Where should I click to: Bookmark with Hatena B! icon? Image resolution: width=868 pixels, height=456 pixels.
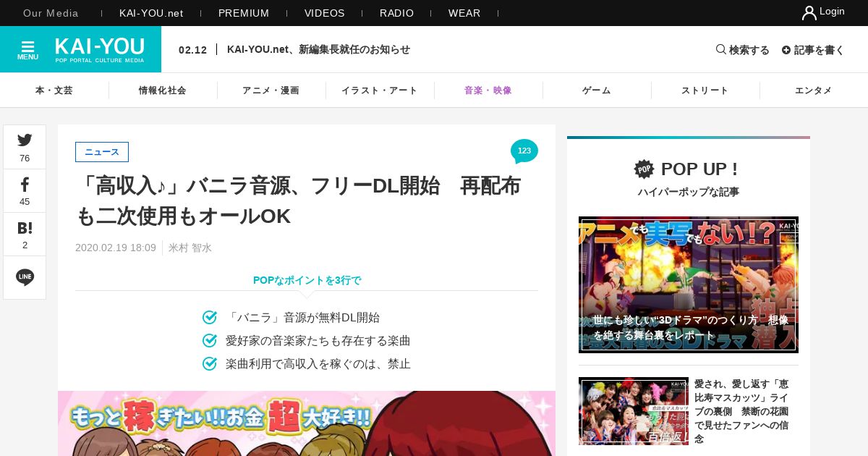(25, 227)
